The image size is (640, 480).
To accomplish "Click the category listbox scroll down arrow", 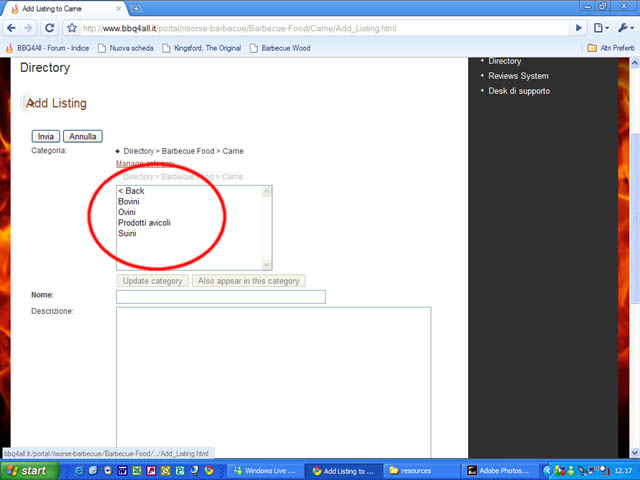I will [x=267, y=264].
